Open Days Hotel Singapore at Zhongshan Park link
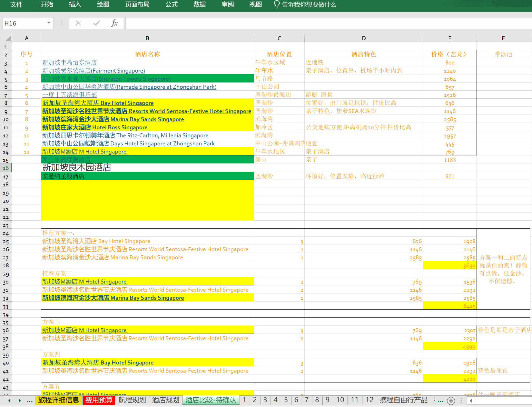Viewport: 532px width, 407px height. click(x=128, y=143)
